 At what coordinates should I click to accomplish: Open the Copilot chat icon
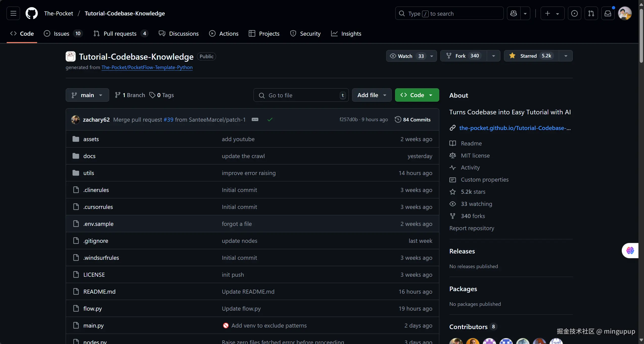[x=514, y=13]
